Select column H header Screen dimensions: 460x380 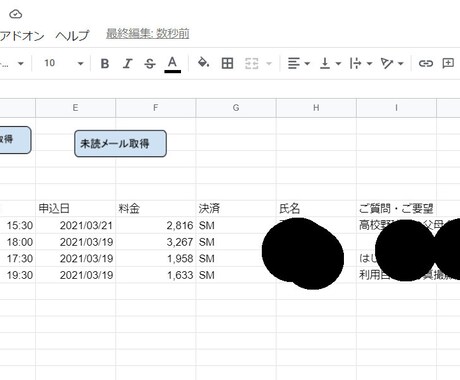316,108
